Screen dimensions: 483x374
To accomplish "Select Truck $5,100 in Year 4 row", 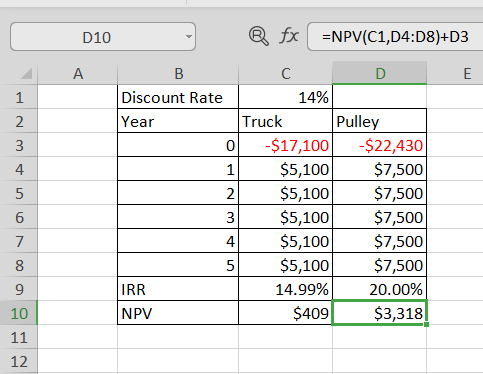I will [286, 241].
